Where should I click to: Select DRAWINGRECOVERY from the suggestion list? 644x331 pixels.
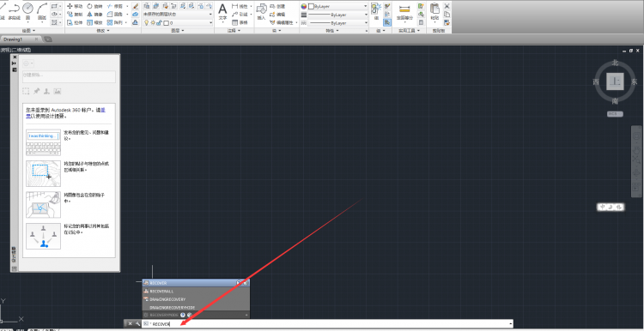(x=196, y=299)
